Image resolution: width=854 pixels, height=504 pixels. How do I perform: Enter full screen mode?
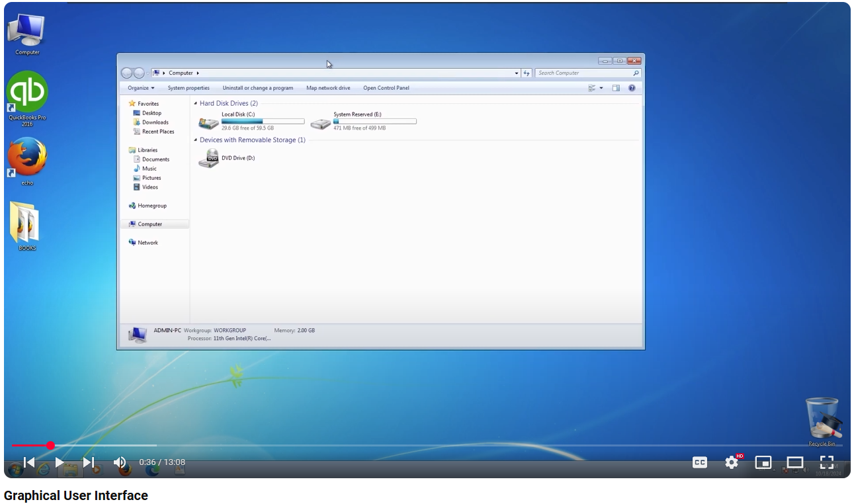(x=827, y=462)
